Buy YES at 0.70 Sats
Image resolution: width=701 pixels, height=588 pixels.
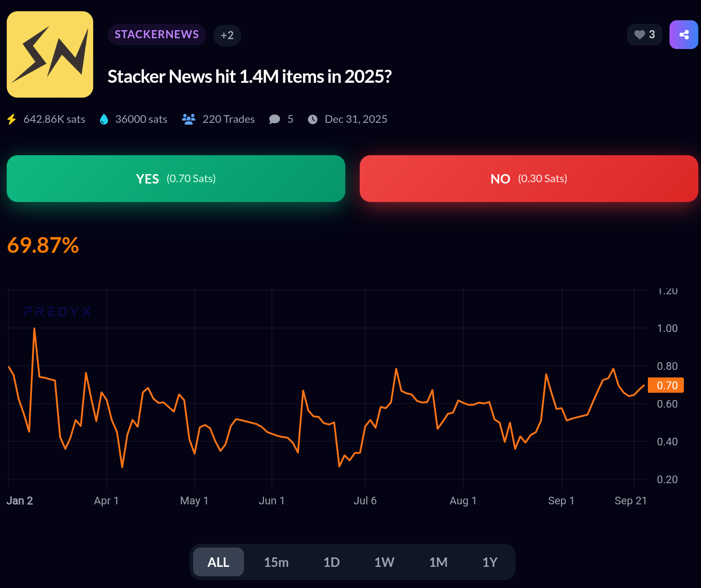pyautogui.click(x=176, y=179)
